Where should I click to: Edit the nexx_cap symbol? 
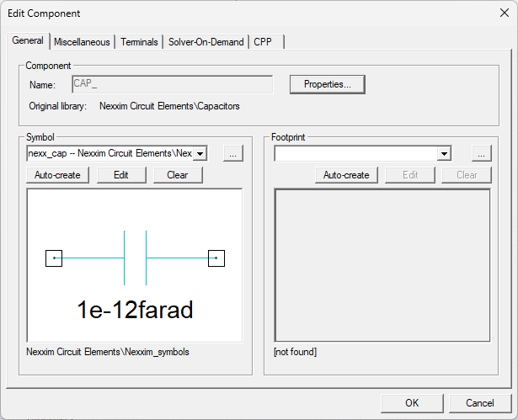(x=121, y=175)
